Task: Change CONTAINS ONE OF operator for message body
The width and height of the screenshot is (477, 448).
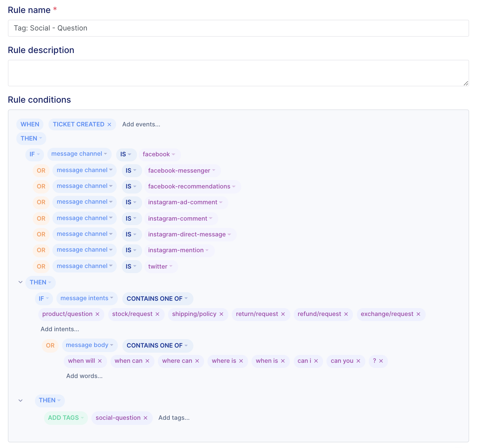Action: click(x=158, y=346)
